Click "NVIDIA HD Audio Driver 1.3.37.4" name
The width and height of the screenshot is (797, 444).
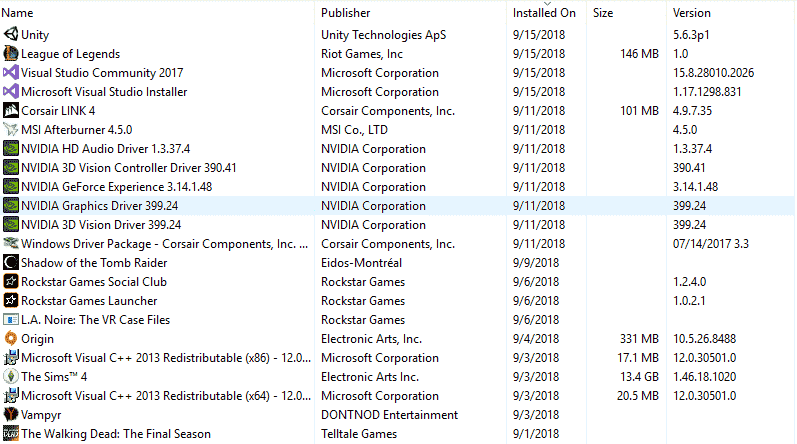(106, 148)
